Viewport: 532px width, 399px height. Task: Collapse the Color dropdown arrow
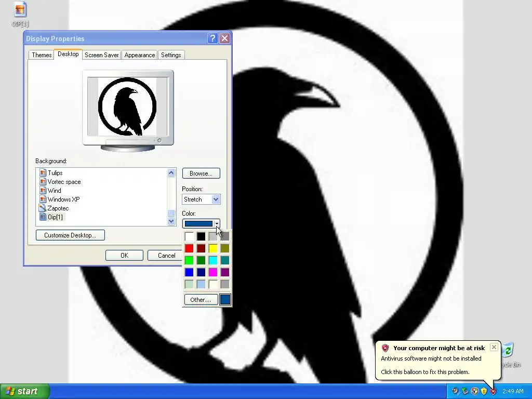(217, 223)
